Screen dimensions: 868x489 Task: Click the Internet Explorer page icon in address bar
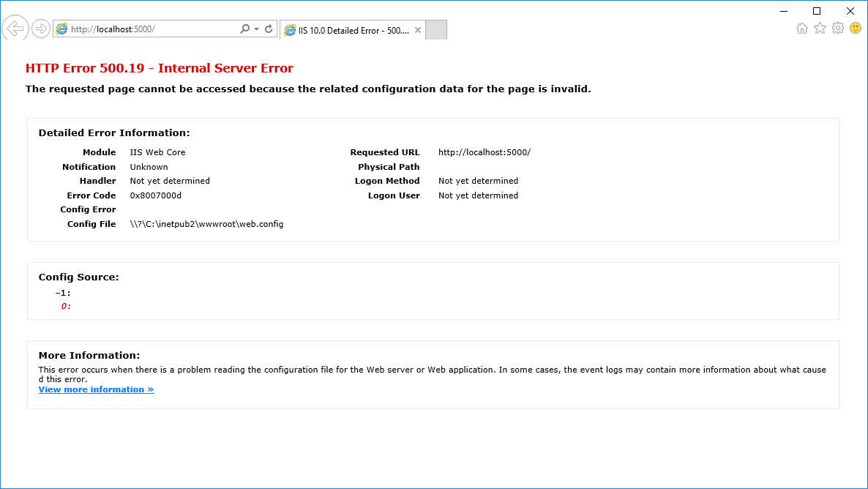tap(62, 29)
